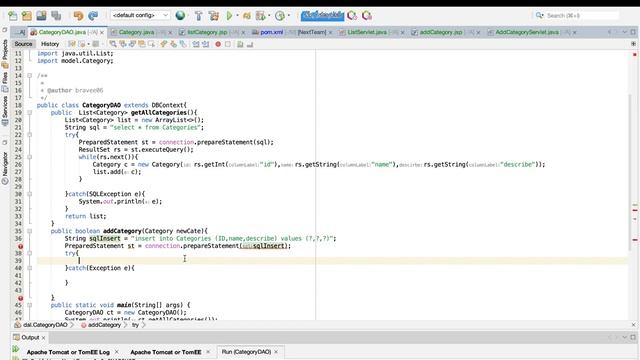Collapse the main method fold at line 45

tap(29, 305)
